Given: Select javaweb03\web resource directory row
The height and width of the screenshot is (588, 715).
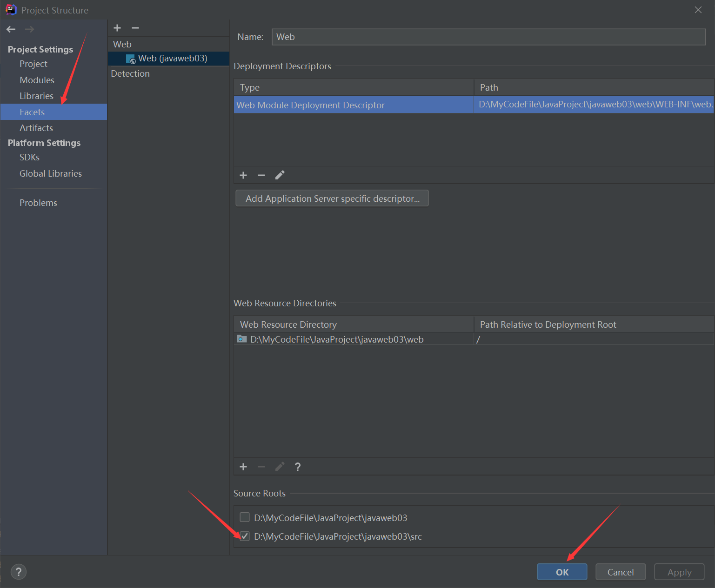Looking at the screenshot, I should coord(474,339).
